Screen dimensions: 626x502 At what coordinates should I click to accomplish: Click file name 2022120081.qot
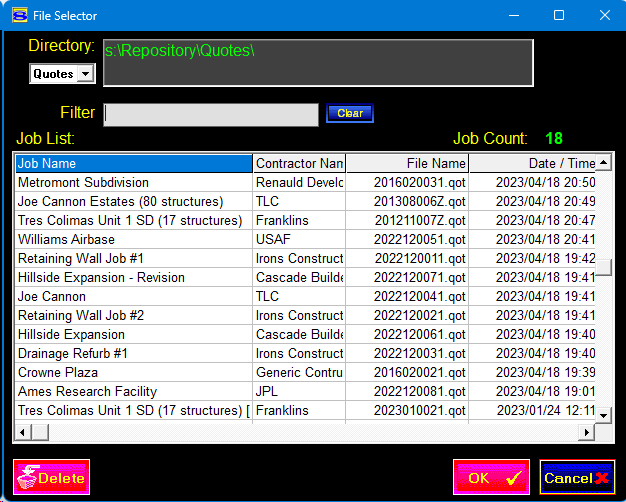click(x=407, y=391)
